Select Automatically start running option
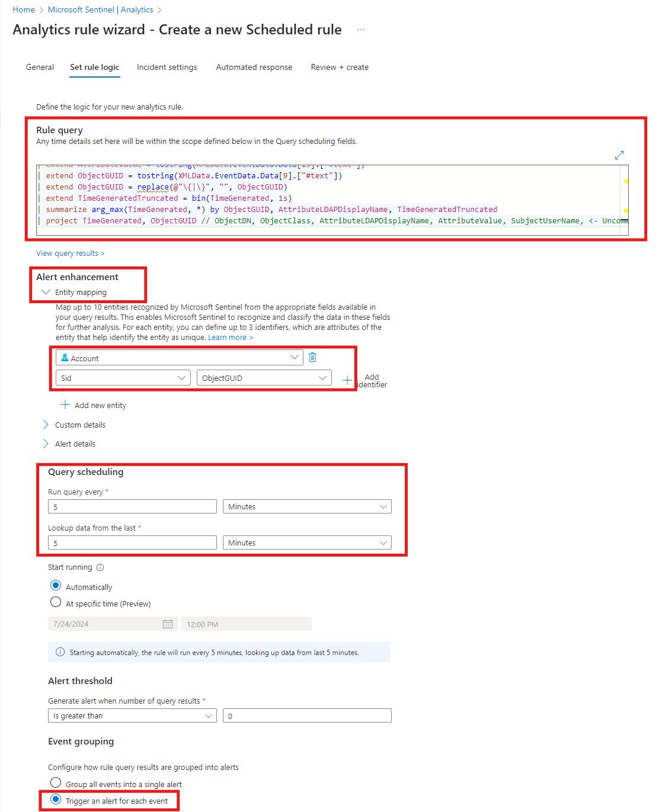The width and height of the screenshot is (672, 812). (56, 586)
